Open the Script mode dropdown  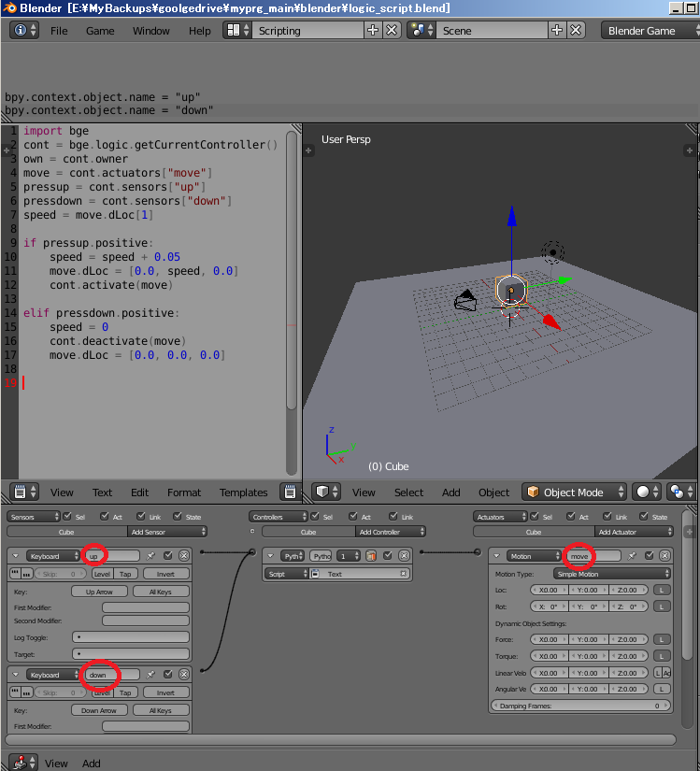click(x=287, y=574)
